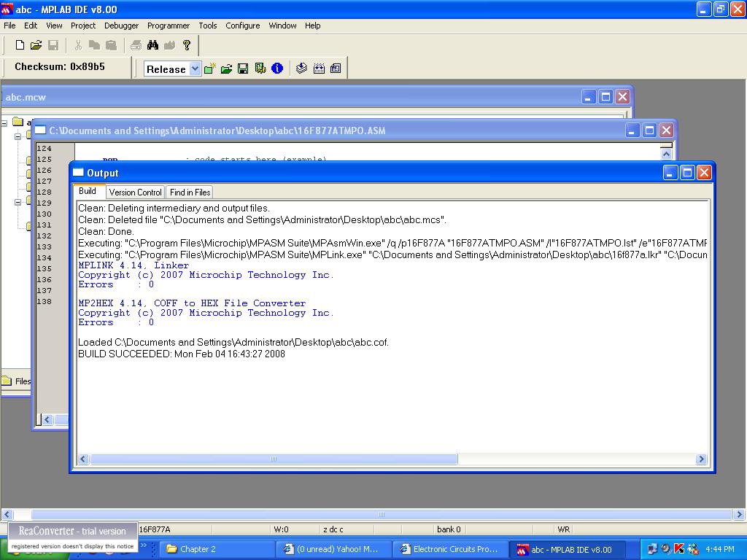Click the 'MP2HEX 4.14' converter line
This screenshot has height=560, width=747.
(192, 303)
